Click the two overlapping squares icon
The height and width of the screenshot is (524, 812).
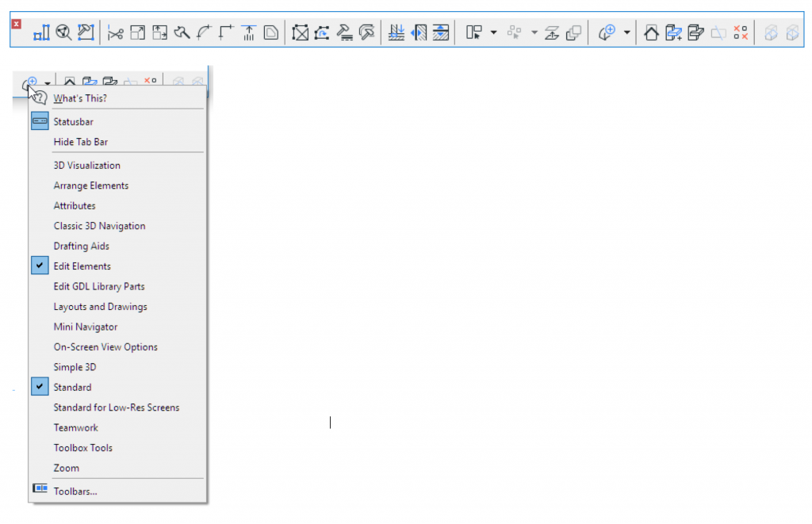click(x=574, y=33)
